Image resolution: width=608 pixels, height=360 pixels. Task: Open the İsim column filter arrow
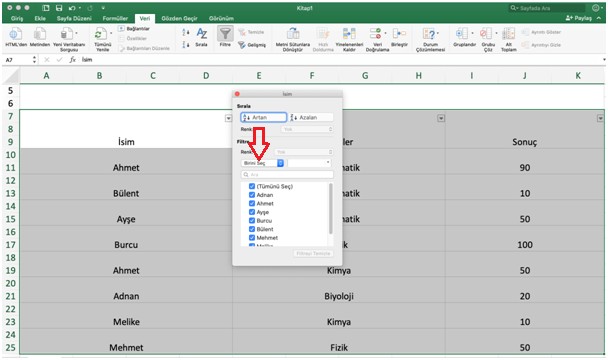pyautogui.click(x=228, y=118)
